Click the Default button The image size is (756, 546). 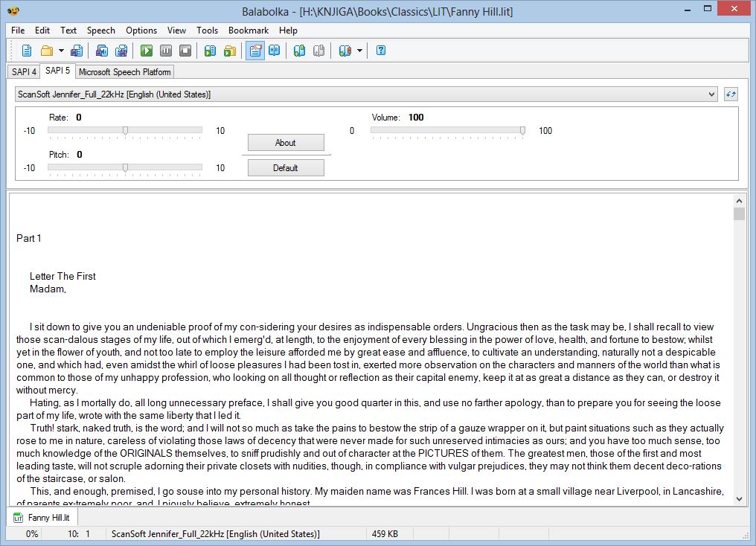click(x=286, y=167)
